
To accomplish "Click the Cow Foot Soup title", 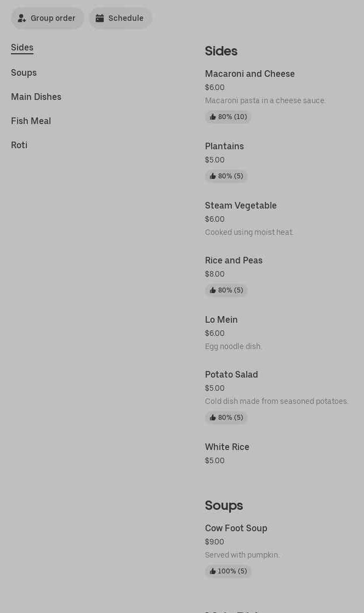I will pos(236,528).
